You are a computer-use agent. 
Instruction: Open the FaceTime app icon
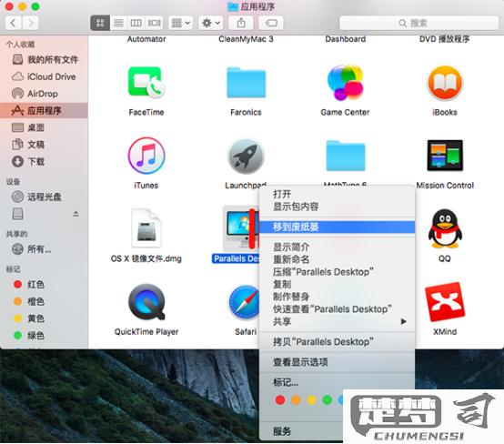click(x=146, y=82)
